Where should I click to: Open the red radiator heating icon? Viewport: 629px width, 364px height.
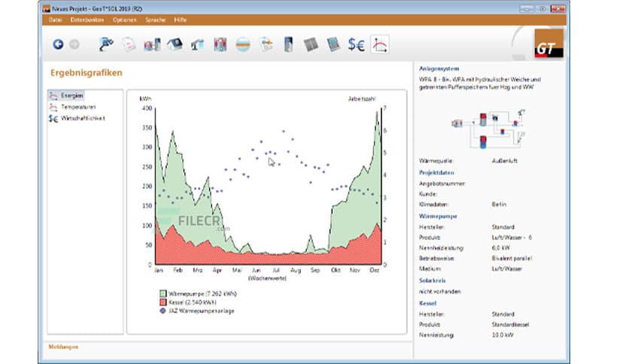pos(220,44)
